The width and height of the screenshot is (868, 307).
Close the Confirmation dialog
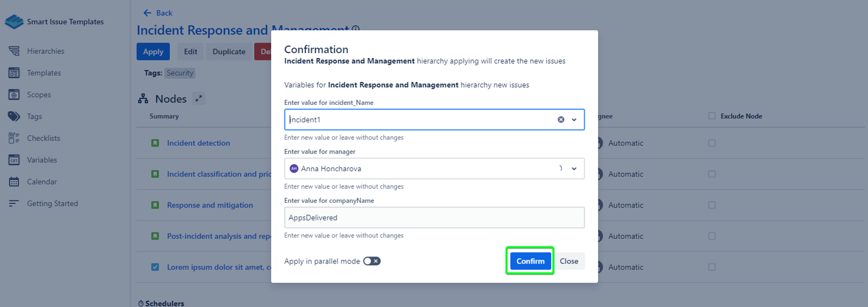569,261
